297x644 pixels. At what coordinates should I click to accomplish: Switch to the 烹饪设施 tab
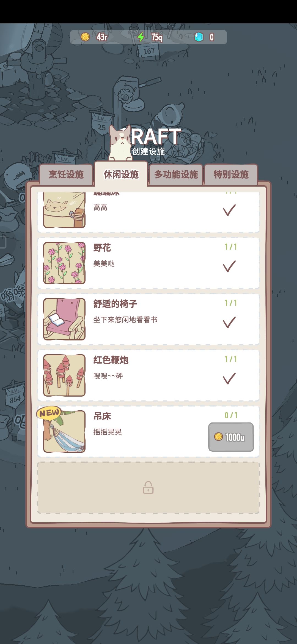point(66,174)
